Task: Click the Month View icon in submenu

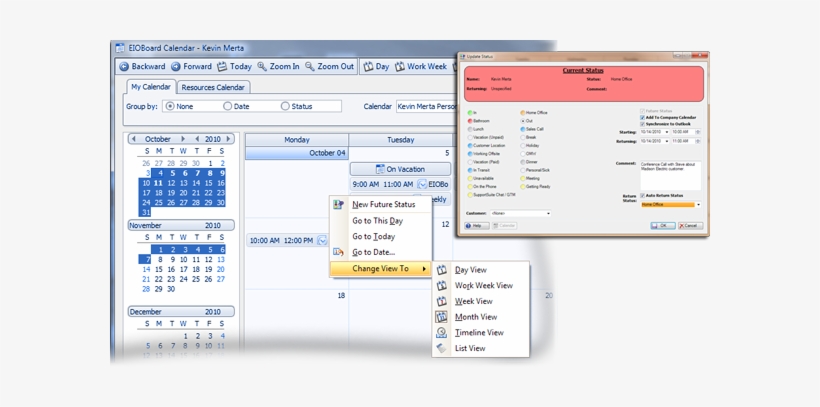Action: (442, 317)
